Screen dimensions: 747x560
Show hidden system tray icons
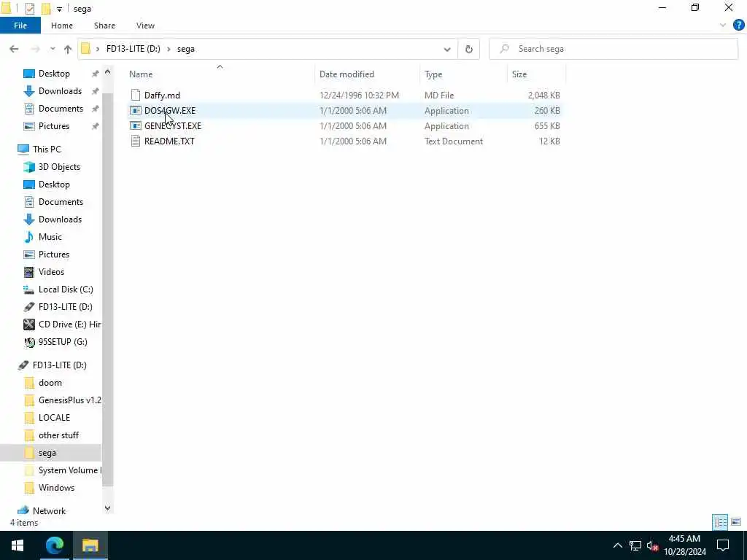click(617, 545)
